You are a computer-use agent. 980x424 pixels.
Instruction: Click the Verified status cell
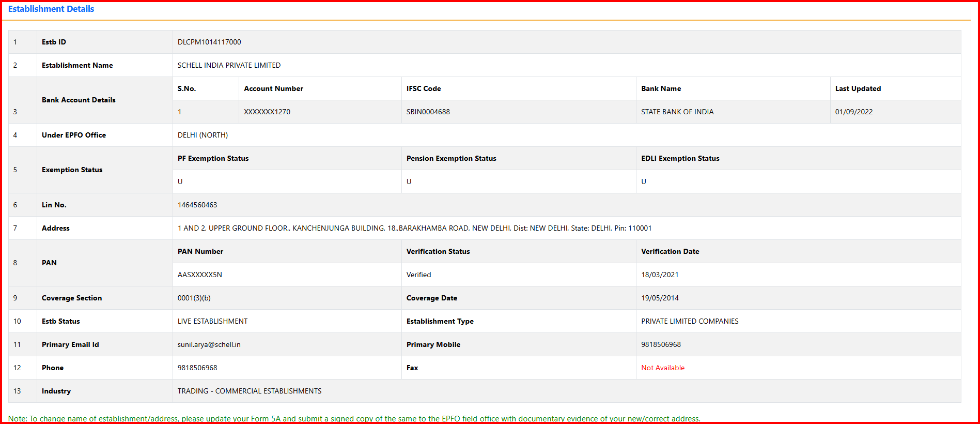[418, 275]
